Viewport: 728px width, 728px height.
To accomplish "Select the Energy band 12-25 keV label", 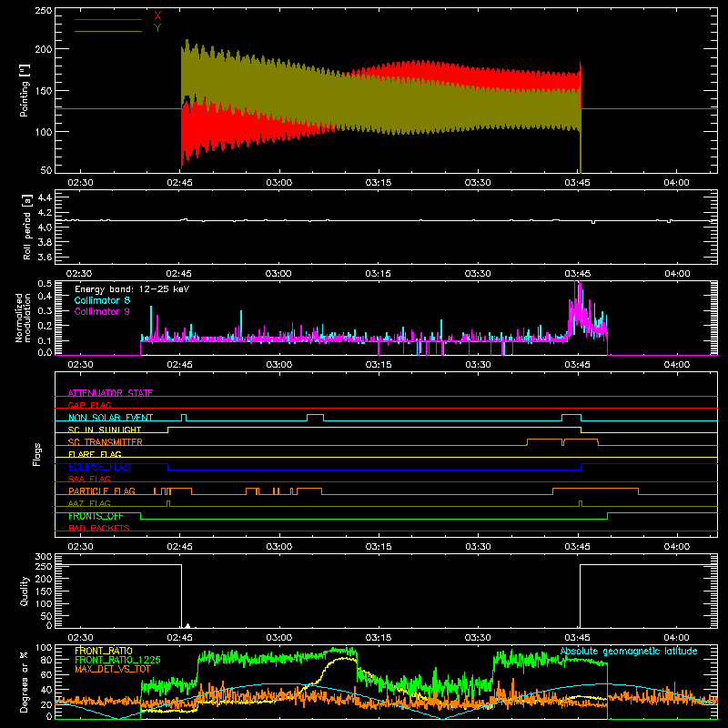I will click(x=132, y=289).
